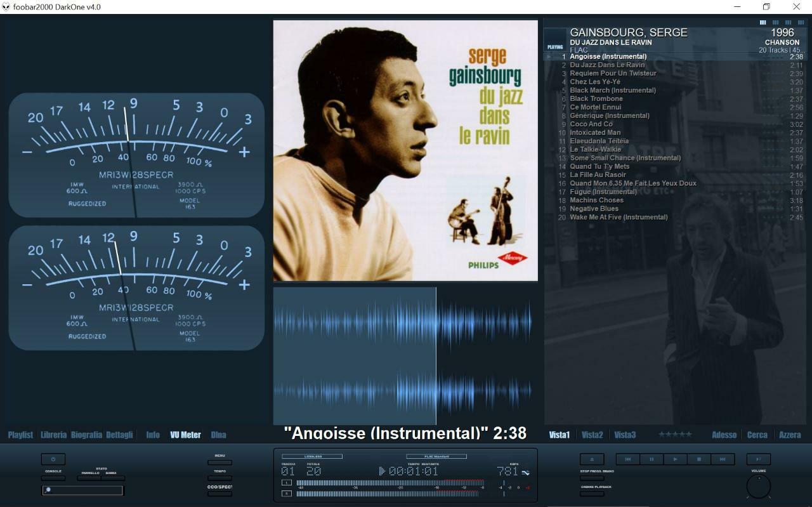Viewport: 812px width, 507px height.
Task: Switch to the VU Meter tab
Action: click(x=185, y=435)
